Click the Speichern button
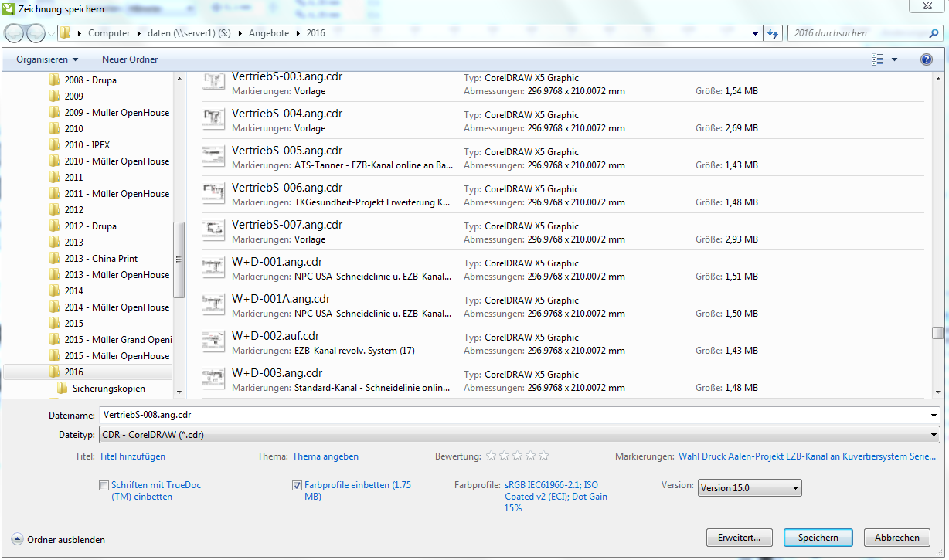The image size is (949, 560). pyautogui.click(x=818, y=538)
